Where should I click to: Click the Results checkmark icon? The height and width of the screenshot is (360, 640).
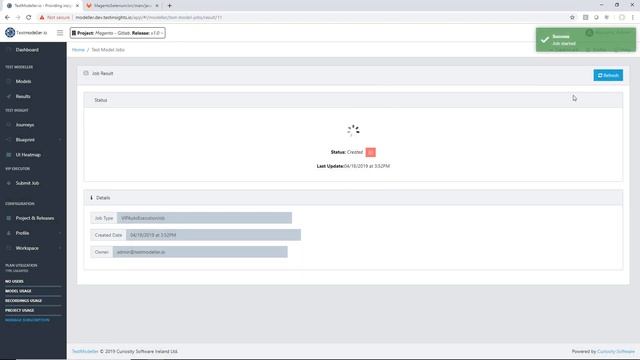coord(9,97)
